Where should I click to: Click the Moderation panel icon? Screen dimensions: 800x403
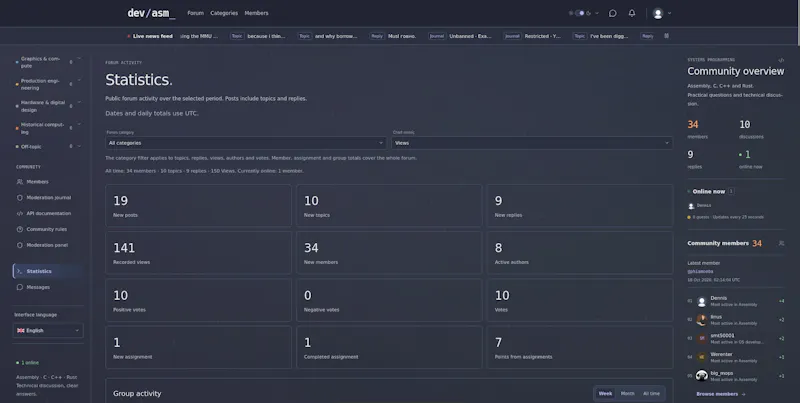(20, 245)
